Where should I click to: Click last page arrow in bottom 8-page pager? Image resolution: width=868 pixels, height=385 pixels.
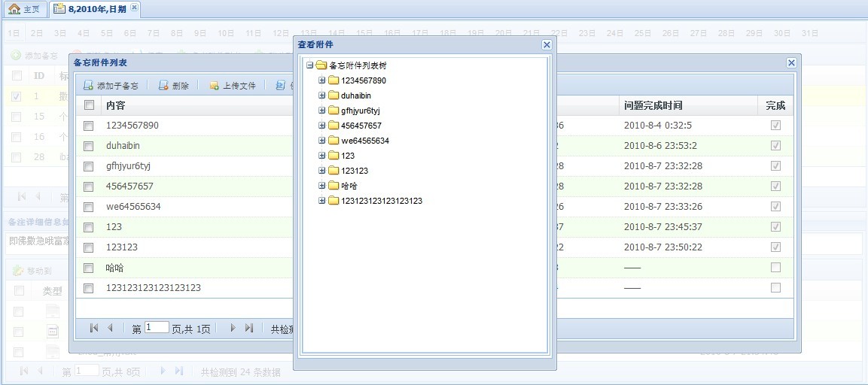point(179,371)
